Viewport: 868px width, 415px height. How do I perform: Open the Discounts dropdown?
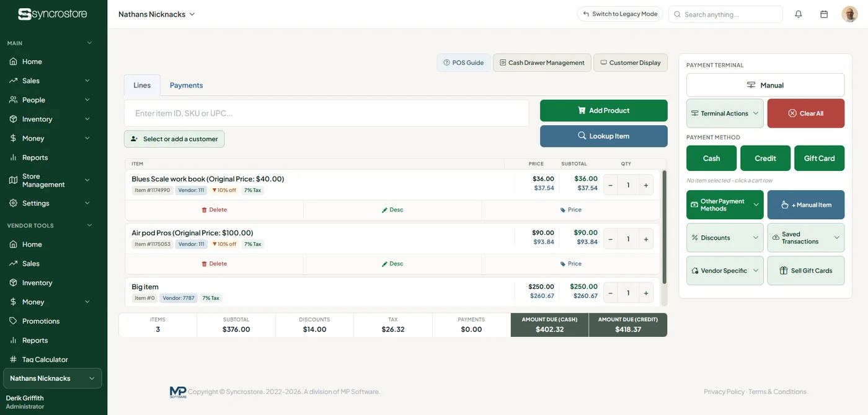tap(725, 238)
